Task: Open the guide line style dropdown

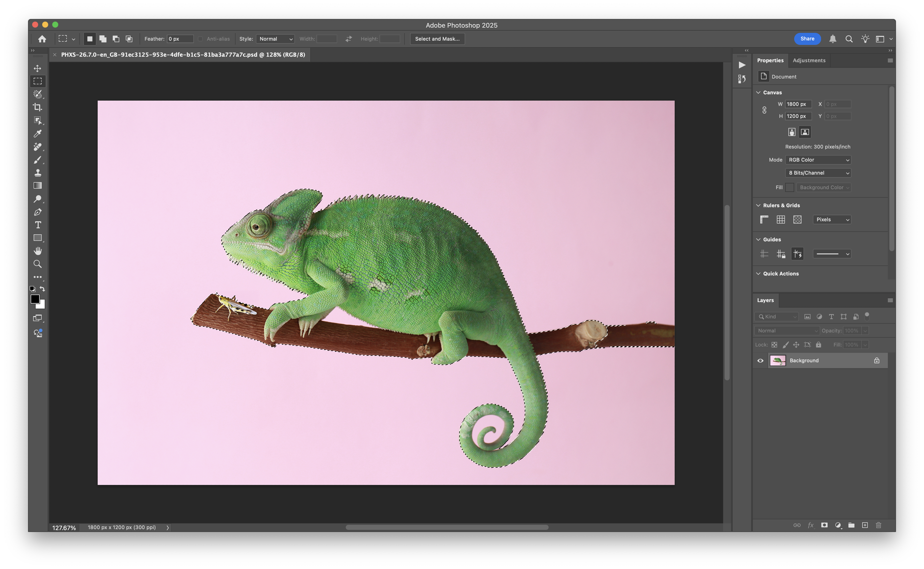Action: (832, 254)
